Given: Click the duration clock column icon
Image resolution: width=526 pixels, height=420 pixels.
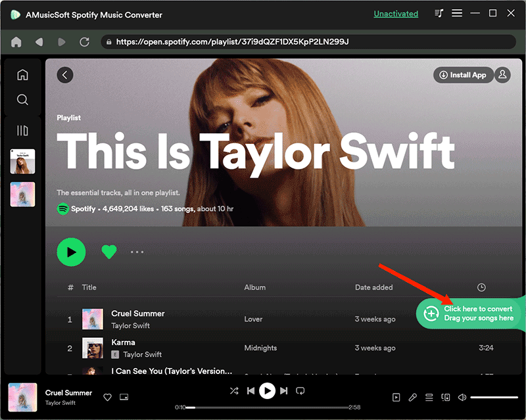Looking at the screenshot, I should click(x=481, y=287).
